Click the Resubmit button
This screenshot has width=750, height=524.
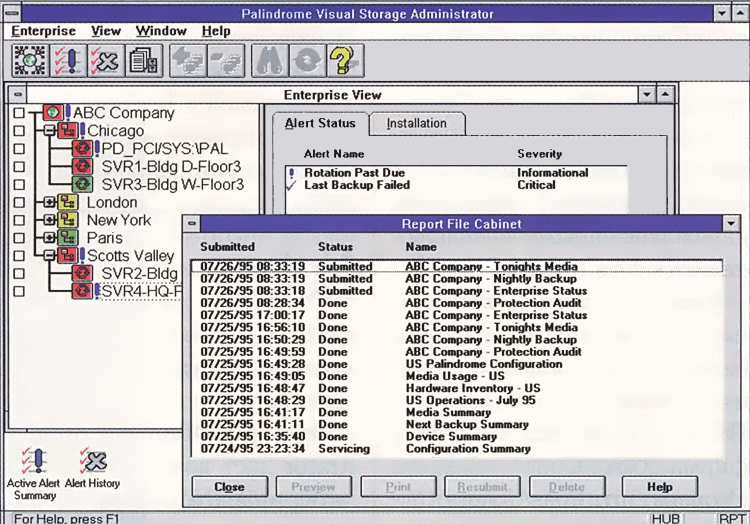(x=482, y=487)
